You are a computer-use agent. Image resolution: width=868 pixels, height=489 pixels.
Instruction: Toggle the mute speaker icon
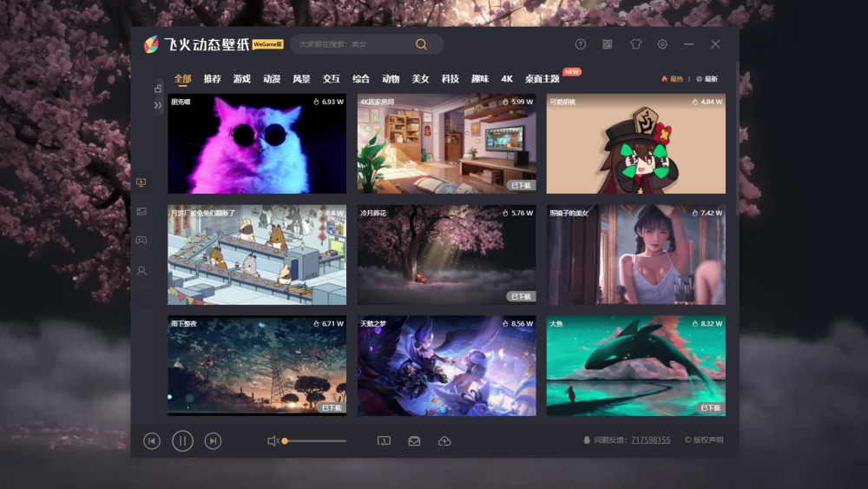pyautogui.click(x=273, y=441)
